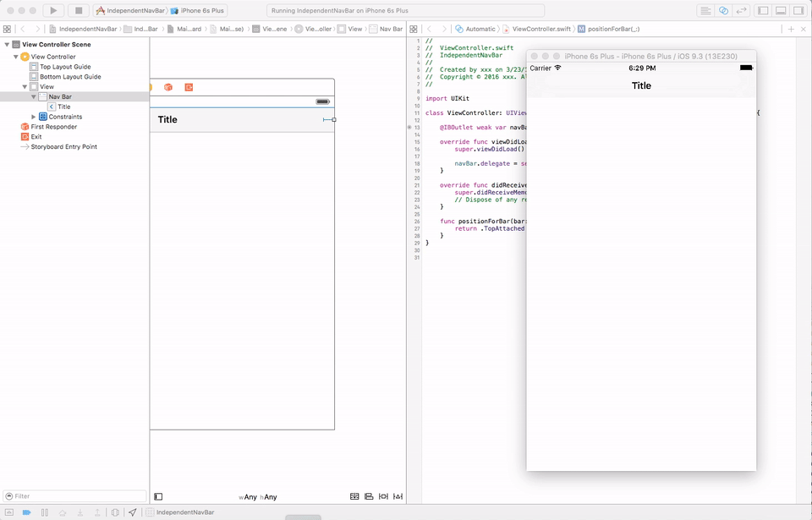812x520 pixels.
Task: Open the wAny hAny size class control
Action: pyautogui.click(x=258, y=497)
